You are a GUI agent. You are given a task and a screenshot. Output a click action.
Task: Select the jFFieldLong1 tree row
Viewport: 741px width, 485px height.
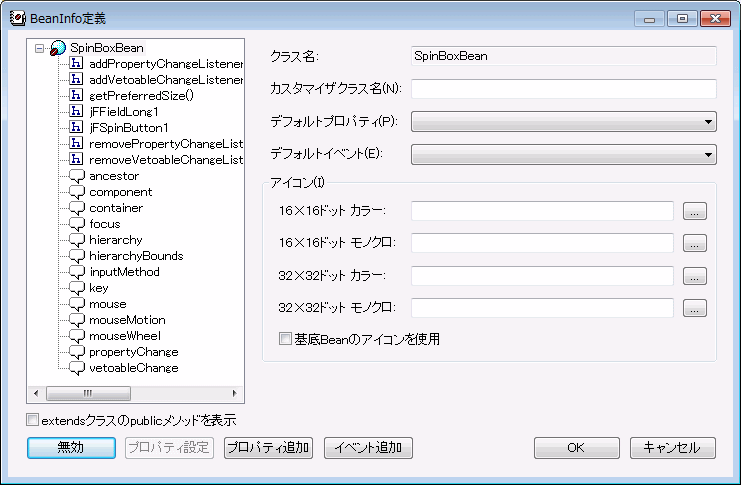click(124, 112)
